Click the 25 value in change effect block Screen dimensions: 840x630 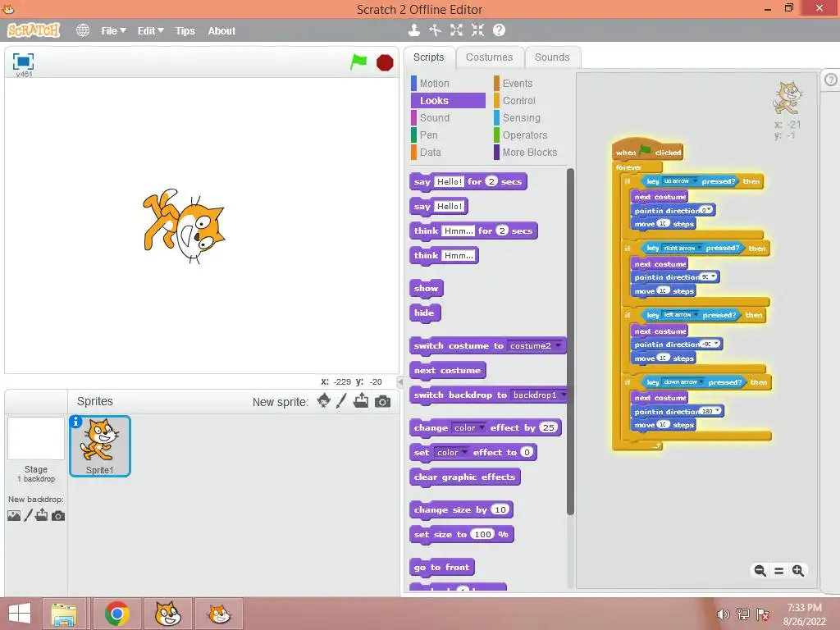click(x=549, y=427)
